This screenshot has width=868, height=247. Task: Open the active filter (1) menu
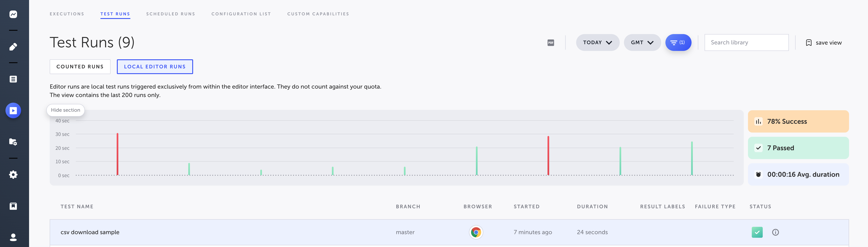[678, 43]
